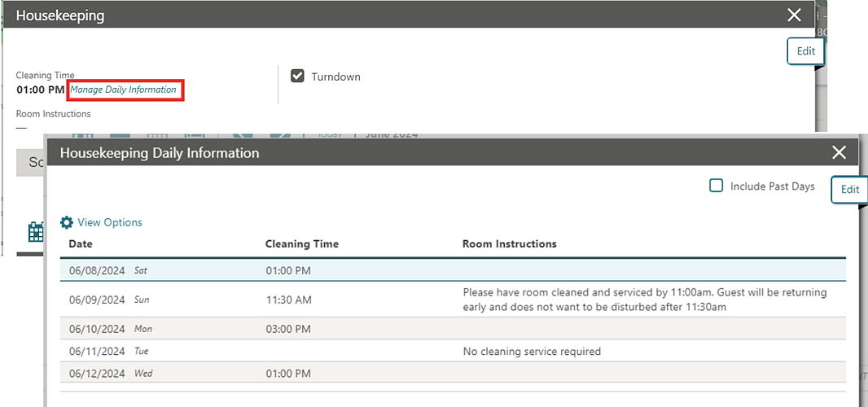Click the 03:00 PM cleaning time cell

(288, 329)
